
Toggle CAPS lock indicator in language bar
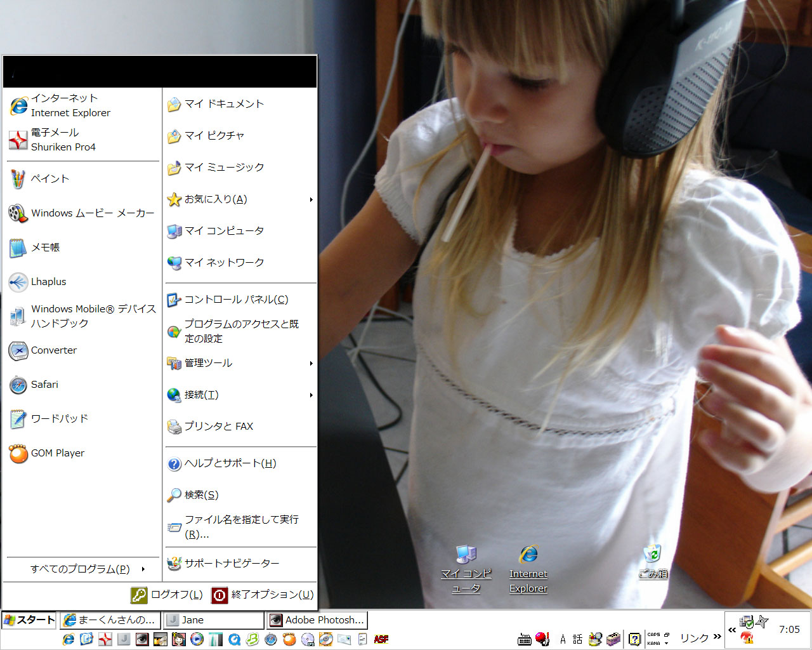pos(654,635)
